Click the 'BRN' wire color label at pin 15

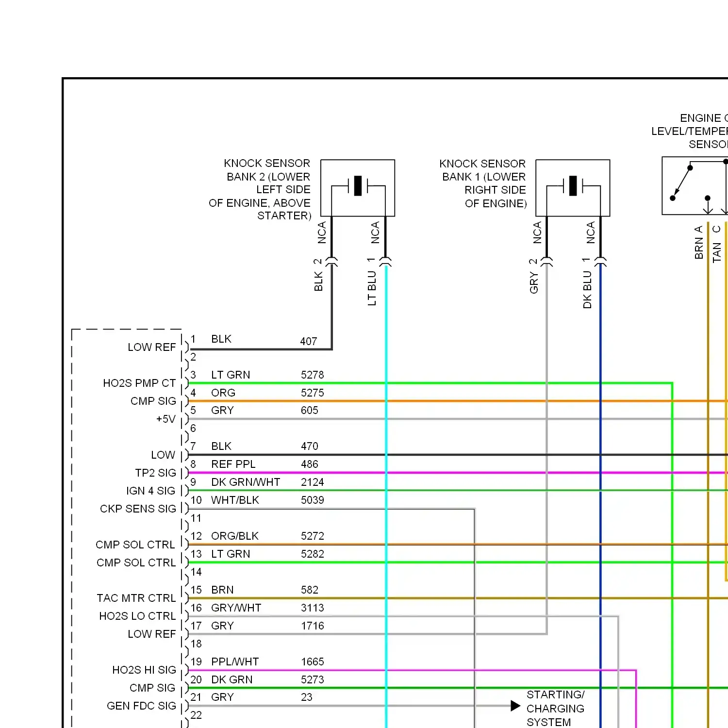click(x=222, y=590)
